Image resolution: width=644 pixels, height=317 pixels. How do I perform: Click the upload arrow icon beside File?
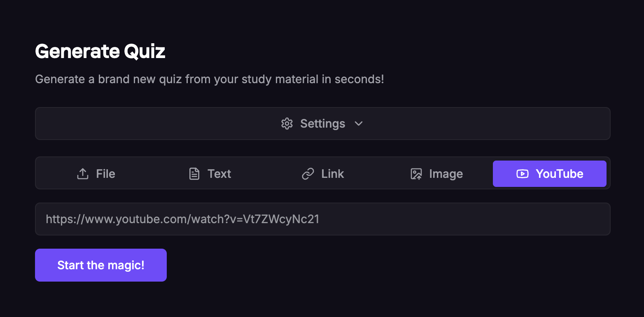[83, 174]
